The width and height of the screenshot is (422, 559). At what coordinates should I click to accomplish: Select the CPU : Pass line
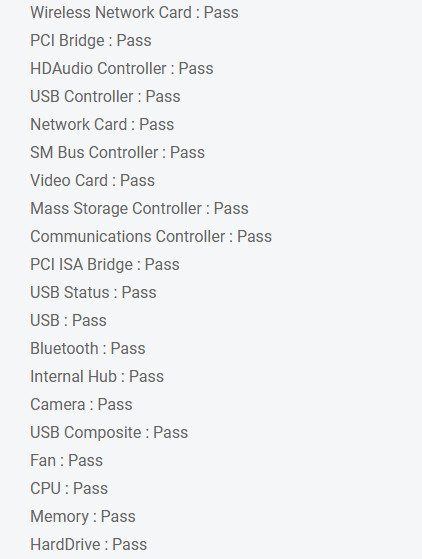pos(69,488)
